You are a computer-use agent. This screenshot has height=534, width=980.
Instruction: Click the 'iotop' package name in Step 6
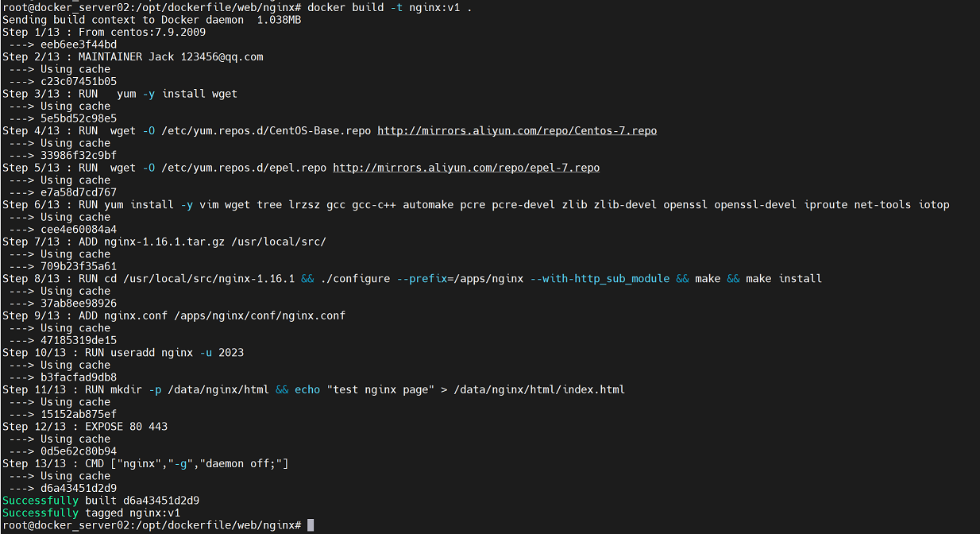934,204
